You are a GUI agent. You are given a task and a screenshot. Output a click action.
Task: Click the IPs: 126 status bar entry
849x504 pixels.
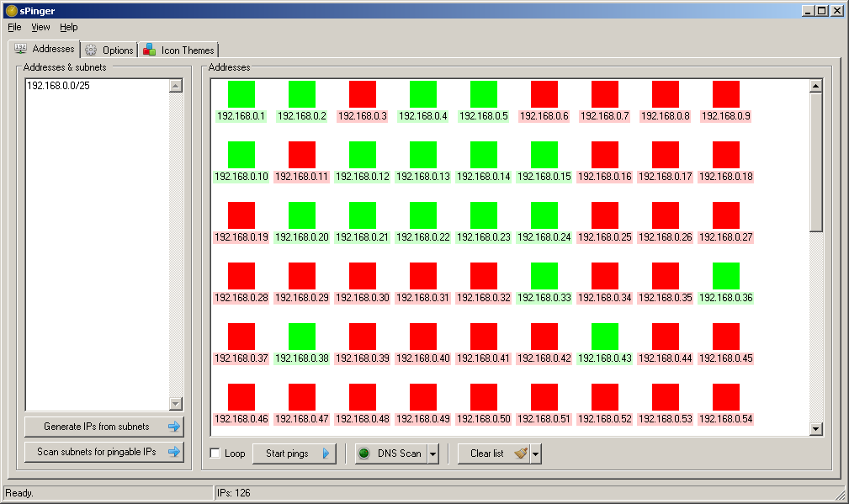[x=234, y=492]
